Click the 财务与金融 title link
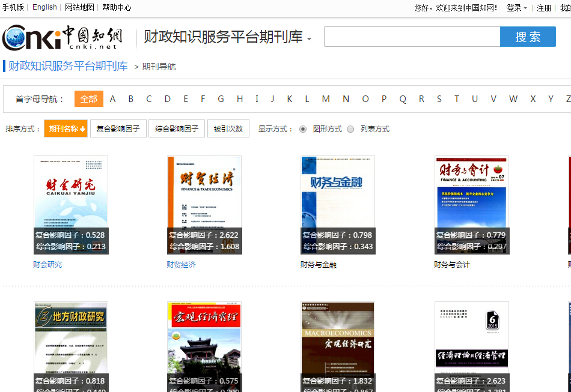This screenshot has width=571, height=392. [x=319, y=264]
